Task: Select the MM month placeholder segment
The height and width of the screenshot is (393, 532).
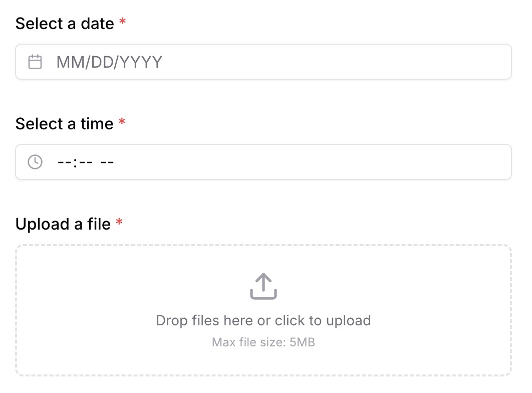Action: coord(66,62)
